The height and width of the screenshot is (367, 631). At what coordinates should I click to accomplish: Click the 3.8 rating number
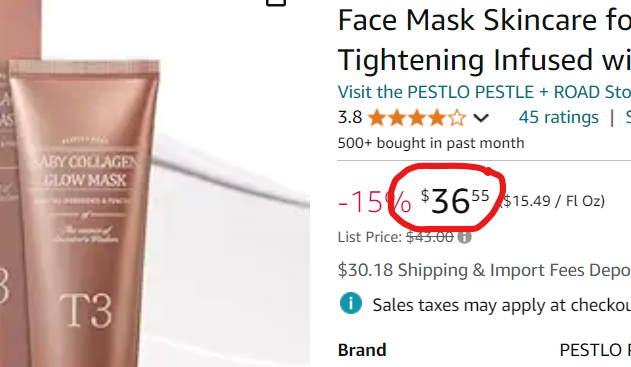point(350,118)
